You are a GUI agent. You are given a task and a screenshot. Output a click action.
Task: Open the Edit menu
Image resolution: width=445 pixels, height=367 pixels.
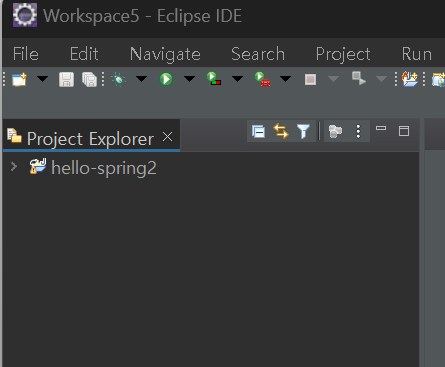[84, 54]
